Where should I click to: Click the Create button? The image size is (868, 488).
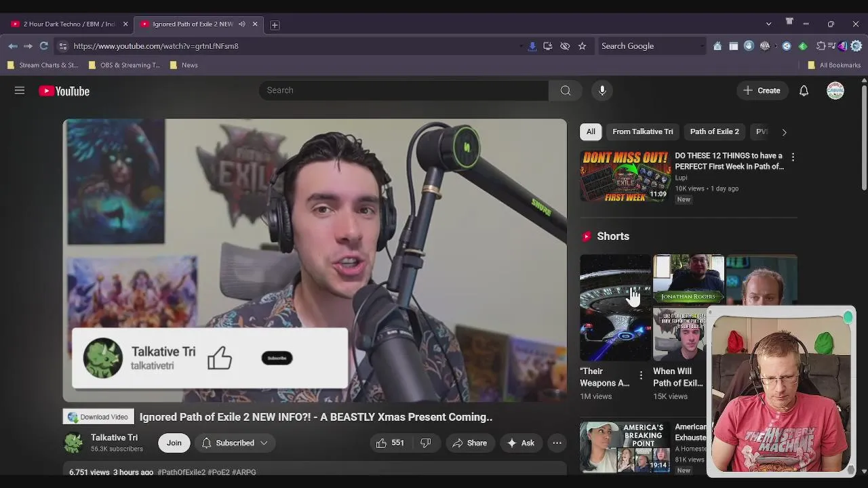pos(762,90)
